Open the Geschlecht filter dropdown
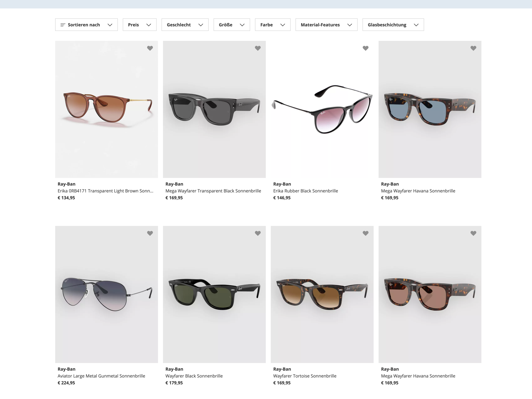The image size is (532, 399). [185, 25]
